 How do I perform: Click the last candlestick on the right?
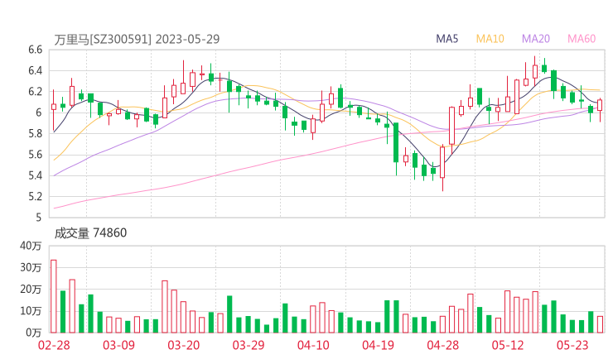click(600, 105)
